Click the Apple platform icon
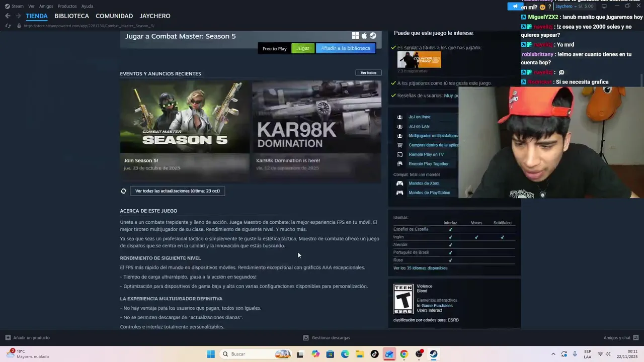The image size is (644, 362). click(364, 36)
